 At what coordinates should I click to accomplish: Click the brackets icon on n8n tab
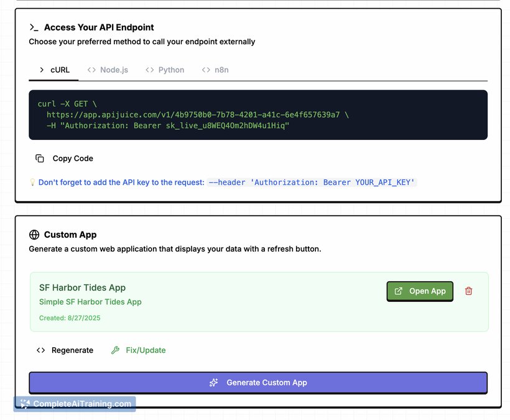tap(206, 70)
